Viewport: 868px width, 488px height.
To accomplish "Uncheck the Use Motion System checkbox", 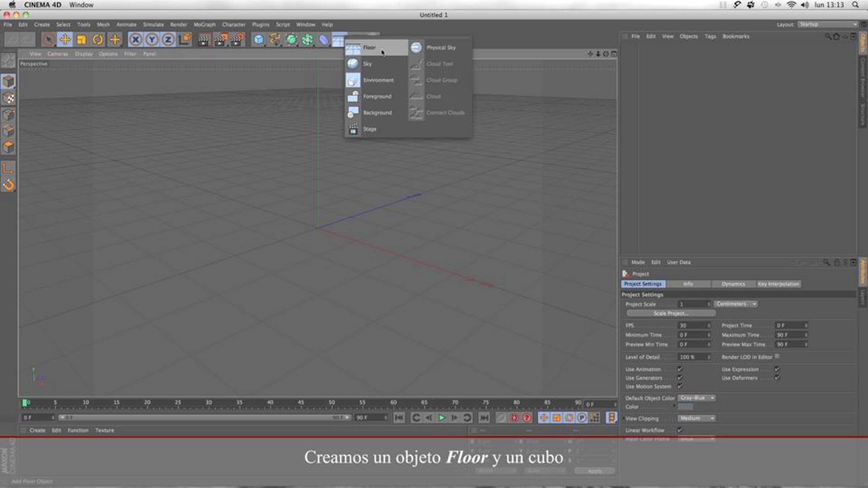I will pos(680,386).
